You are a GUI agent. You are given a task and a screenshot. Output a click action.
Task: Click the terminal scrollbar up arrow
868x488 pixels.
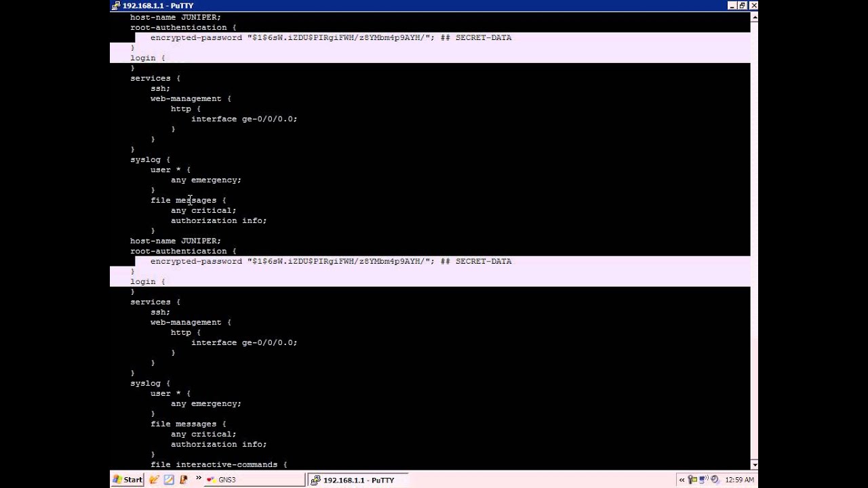click(x=754, y=17)
